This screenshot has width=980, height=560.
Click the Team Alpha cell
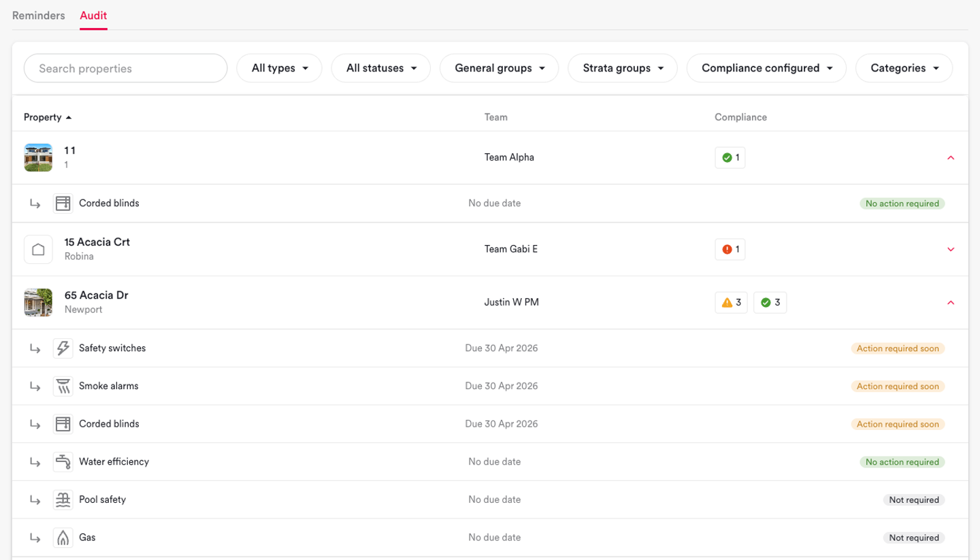[x=509, y=157]
